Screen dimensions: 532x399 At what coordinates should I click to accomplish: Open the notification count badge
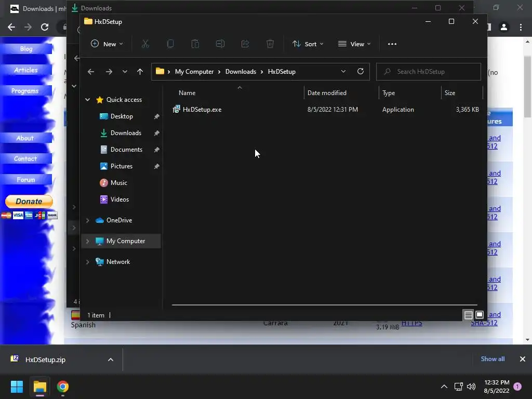pyautogui.click(x=517, y=387)
